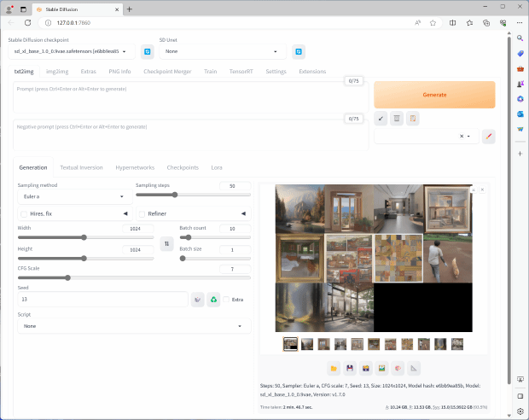Viewport: 529px width, 420px height.
Task: Open the Script dropdown
Action: pos(134,326)
